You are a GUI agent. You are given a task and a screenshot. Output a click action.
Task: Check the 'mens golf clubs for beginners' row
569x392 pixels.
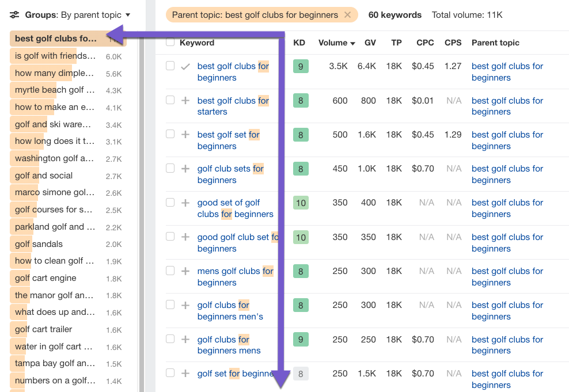point(170,271)
